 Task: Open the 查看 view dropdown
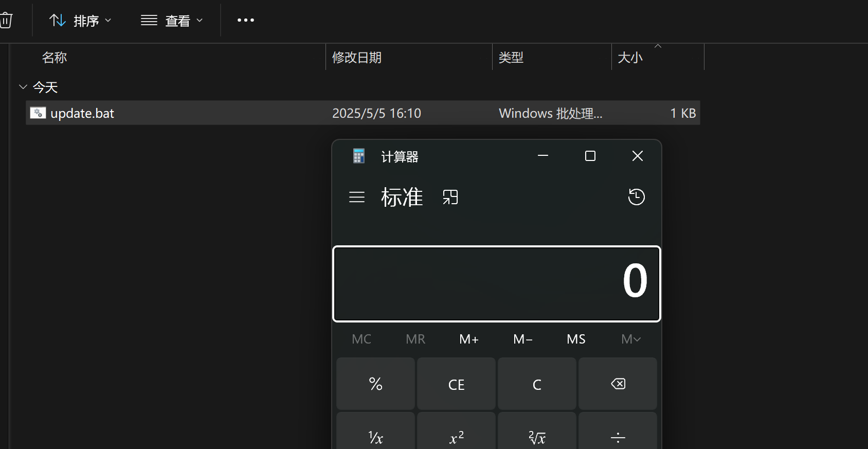coord(172,21)
